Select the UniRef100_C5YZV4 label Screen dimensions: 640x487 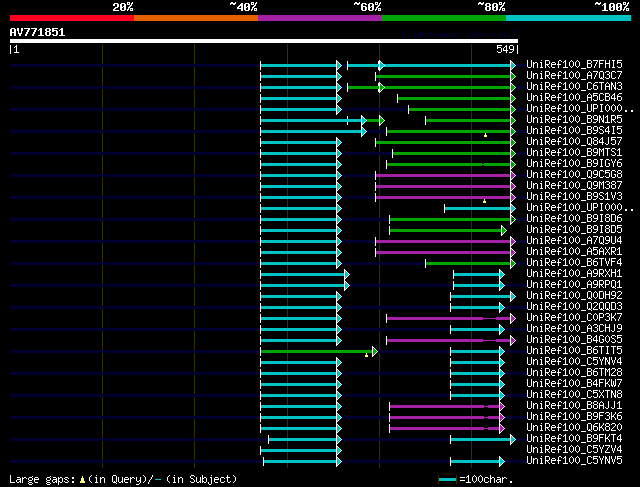tap(574, 450)
